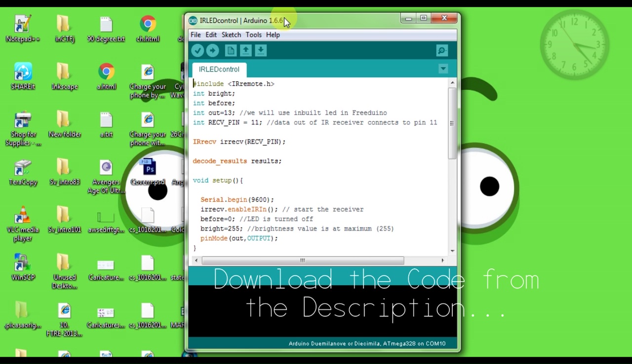632x364 pixels.
Task: Click the 'decode_results results;' code line
Action: (237, 161)
